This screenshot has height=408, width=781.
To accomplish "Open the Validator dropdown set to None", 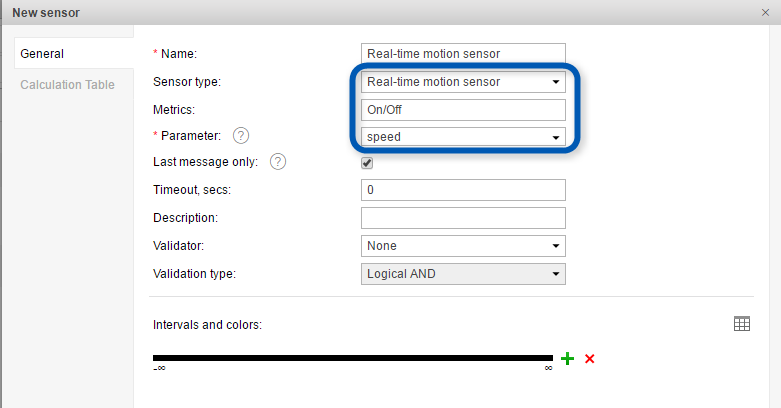I will tap(463, 246).
